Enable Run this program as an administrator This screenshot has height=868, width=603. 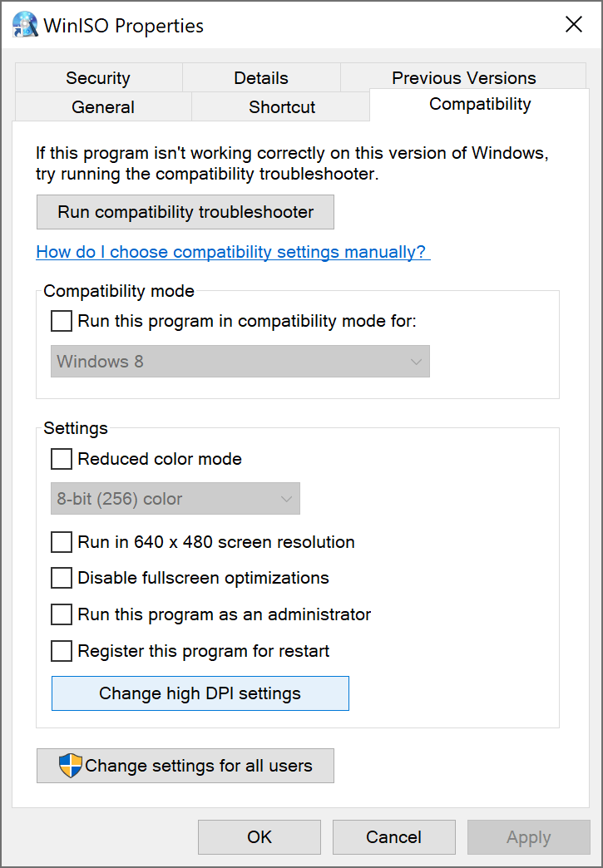click(x=61, y=614)
